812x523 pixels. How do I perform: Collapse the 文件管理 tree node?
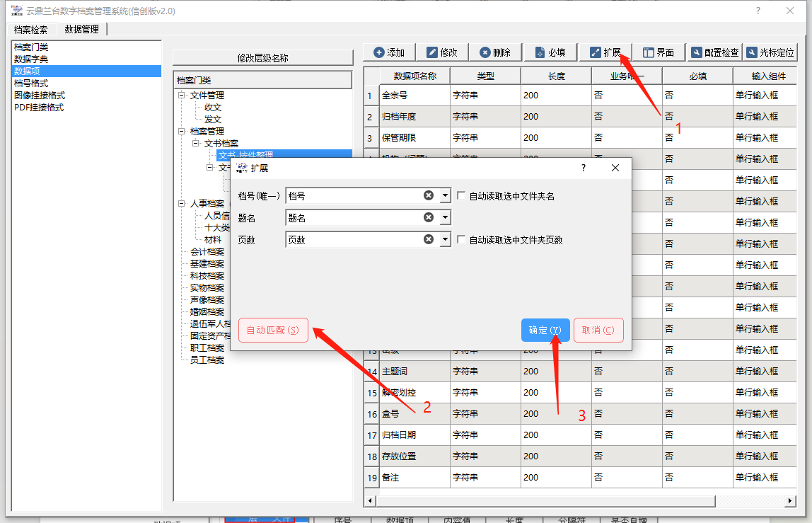coord(182,96)
